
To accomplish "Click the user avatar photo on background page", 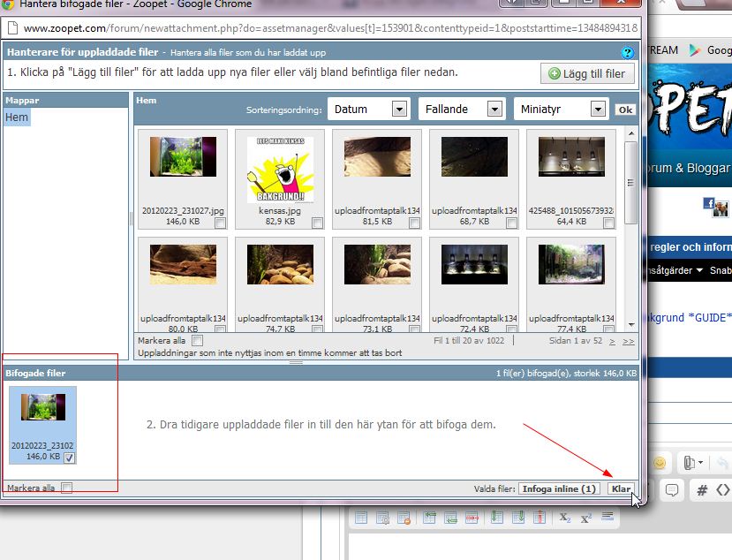I will pyautogui.click(x=721, y=209).
